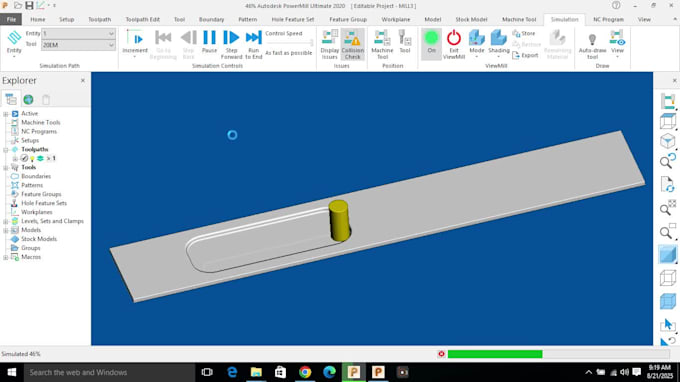The width and height of the screenshot is (680, 382).
Task: Click Exit ViewMill
Action: [454, 44]
